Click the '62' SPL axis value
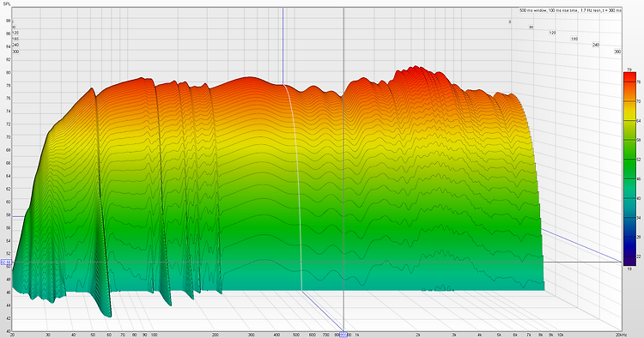Screen dimensions: 644x338 click(9, 189)
